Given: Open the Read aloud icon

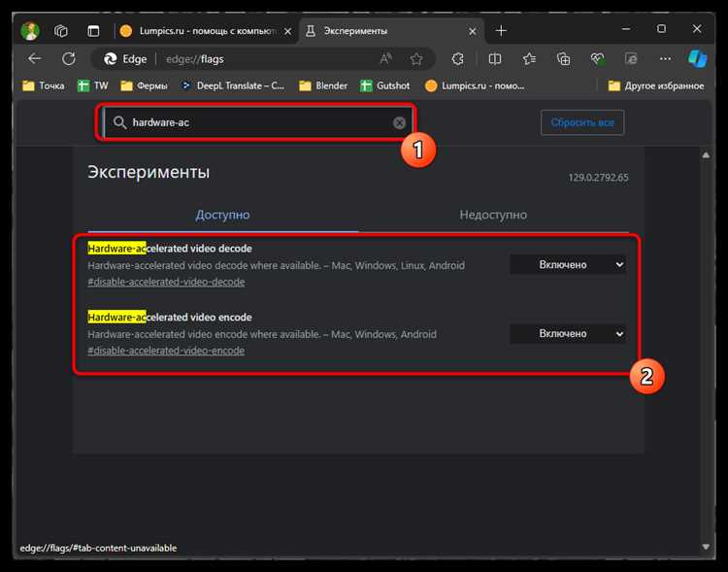Looking at the screenshot, I should [x=385, y=58].
